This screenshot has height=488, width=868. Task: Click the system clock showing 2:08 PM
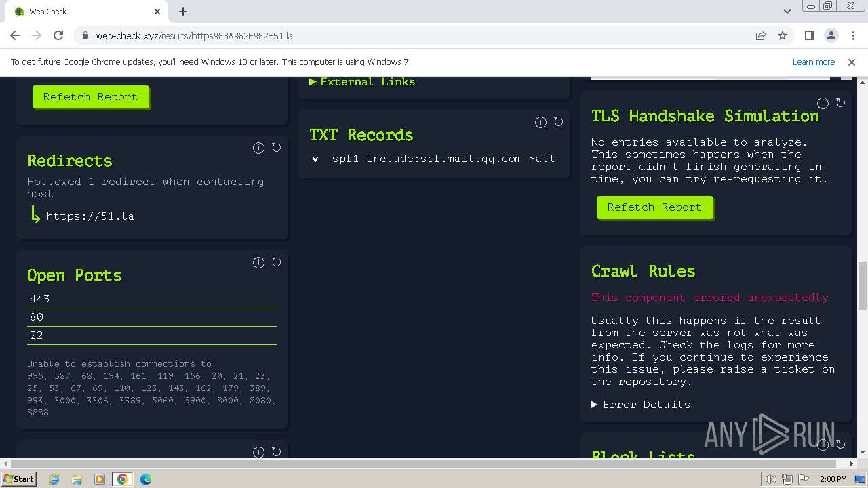point(833,479)
